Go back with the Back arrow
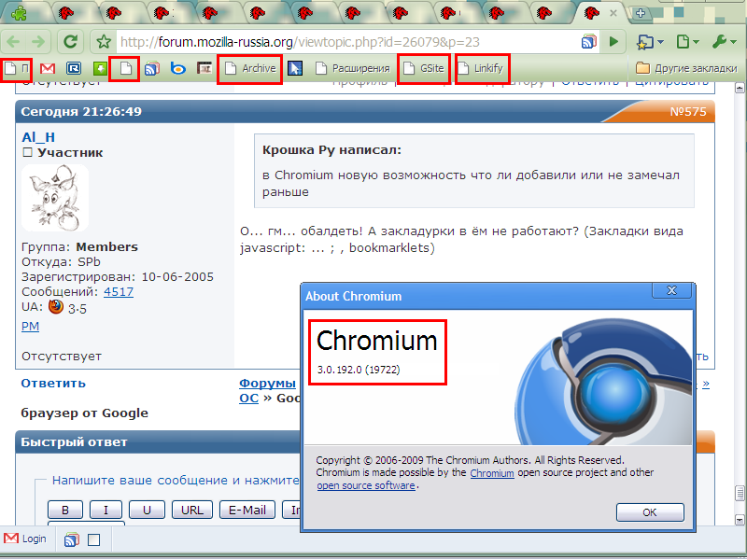 click(x=13, y=42)
